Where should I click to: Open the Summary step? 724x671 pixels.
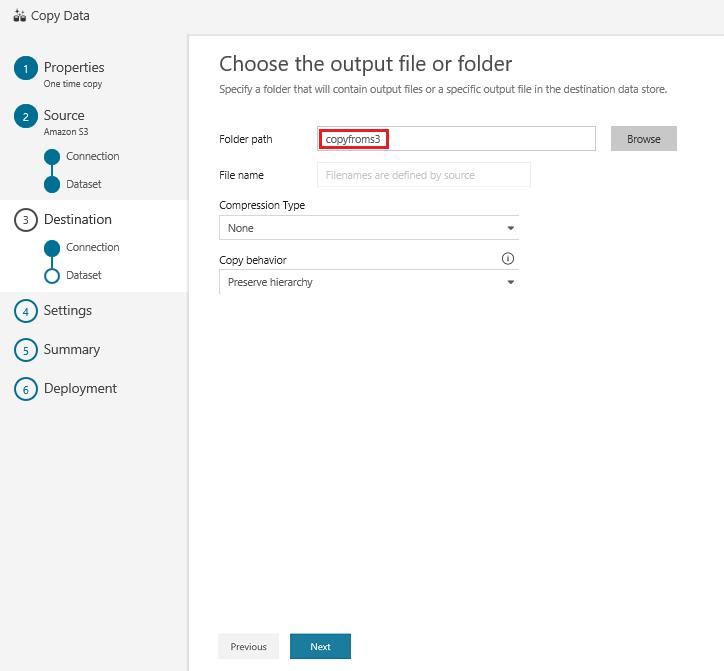click(72, 350)
